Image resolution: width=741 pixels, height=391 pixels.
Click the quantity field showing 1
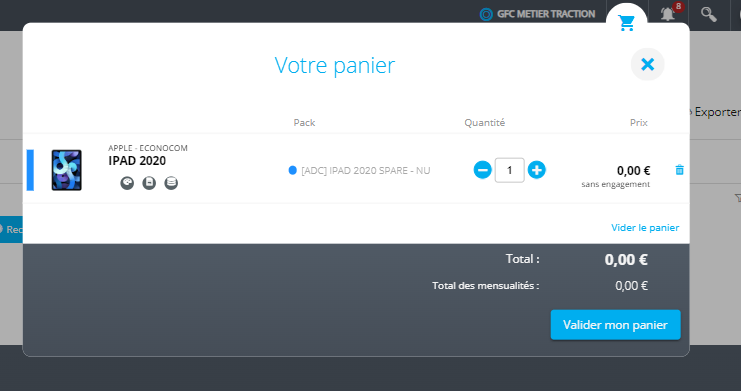click(x=509, y=170)
